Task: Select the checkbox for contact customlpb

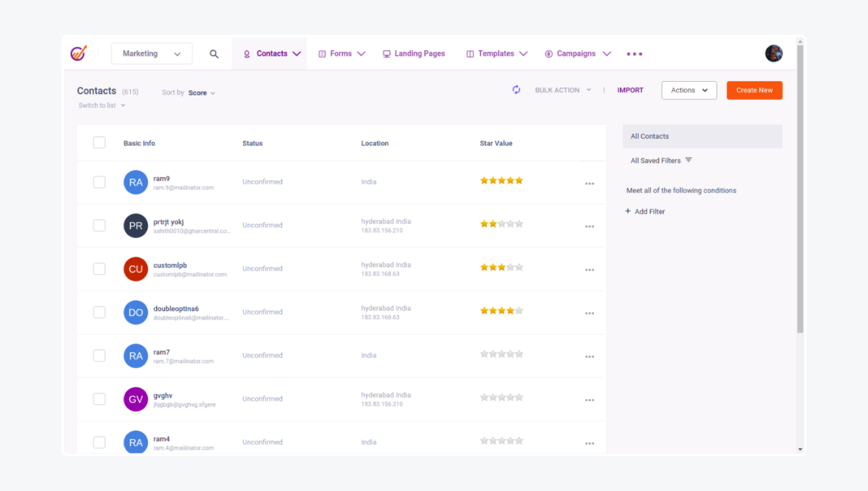Action: [x=99, y=268]
